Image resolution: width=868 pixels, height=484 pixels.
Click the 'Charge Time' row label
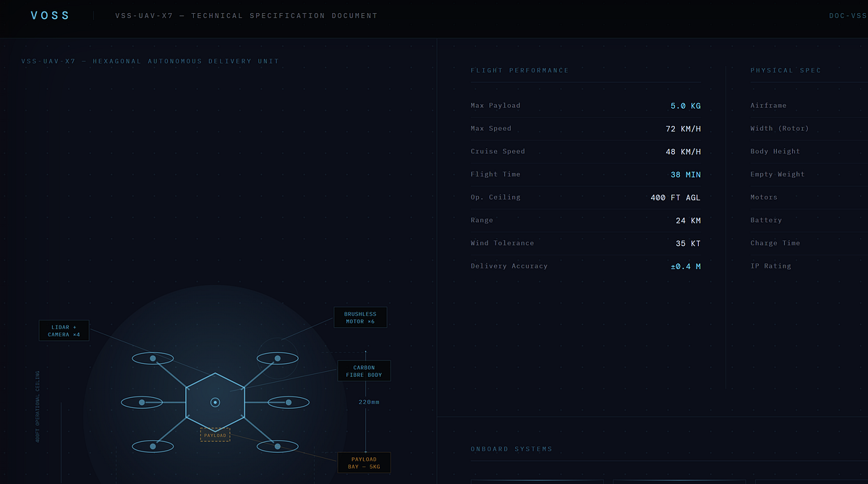pos(775,243)
